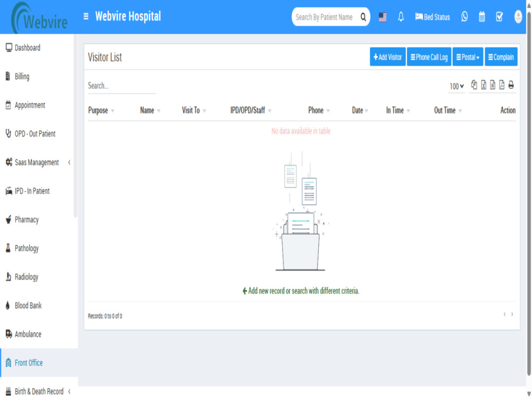
Task: Open the calendar icon in header
Action: (482, 16)
